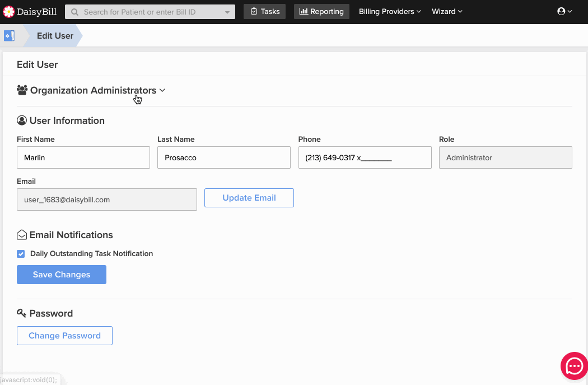The width and height of the screenshot is (588, 385).
Task: Focus the Phone number field
Action: click(365, 157)
